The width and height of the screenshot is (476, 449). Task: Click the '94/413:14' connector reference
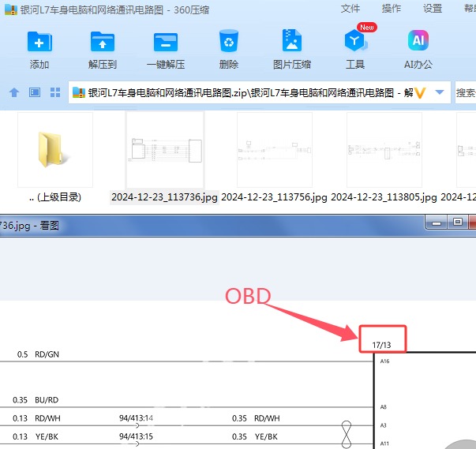click(x=136, y=418)
